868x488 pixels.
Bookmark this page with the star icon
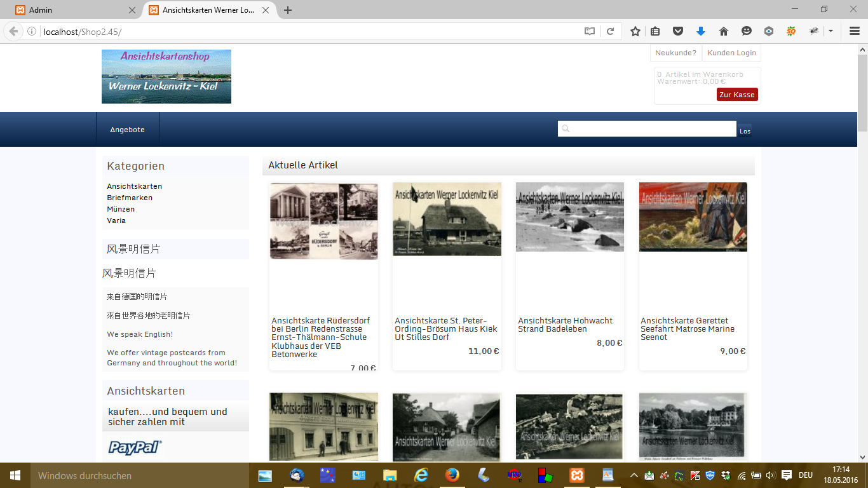(x=635, y=31)
